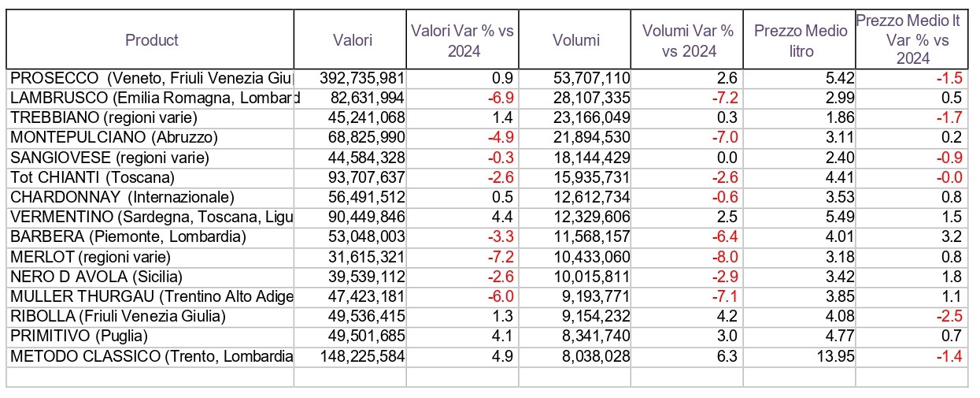Click the Volumi column header
This screenshot has height=398, width=980.
pyautogui.click(x=575, y=40)
